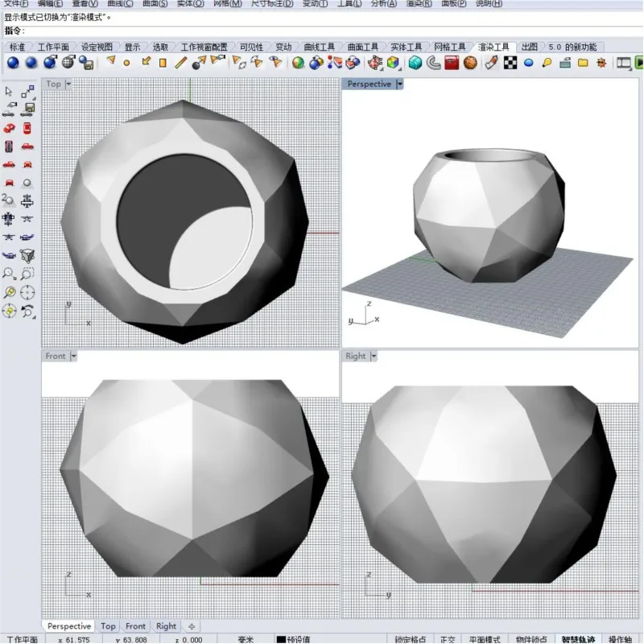This screenshot has height=644, width=644.
Task: Click the black 预设值 layer color swatch
Action: pos(281,639)
